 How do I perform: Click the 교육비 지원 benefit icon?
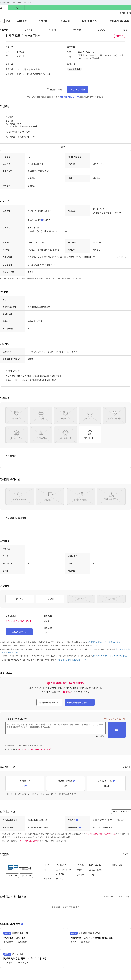point(90,415)
